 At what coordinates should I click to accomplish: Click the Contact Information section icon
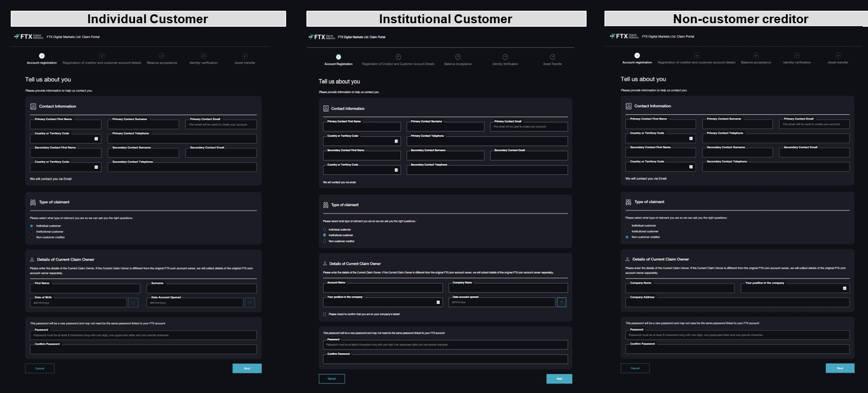(x=32, y=106)
